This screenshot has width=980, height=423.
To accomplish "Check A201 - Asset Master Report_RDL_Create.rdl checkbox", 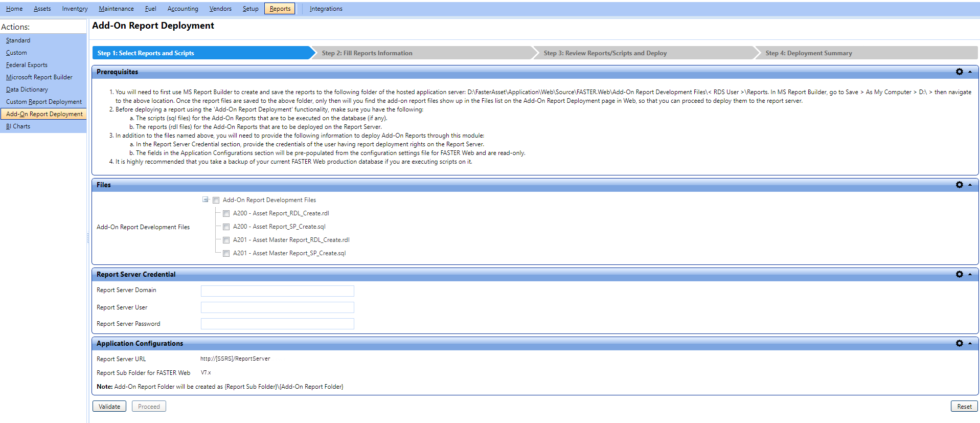I will pyautogui.click(x=226, y=240).
